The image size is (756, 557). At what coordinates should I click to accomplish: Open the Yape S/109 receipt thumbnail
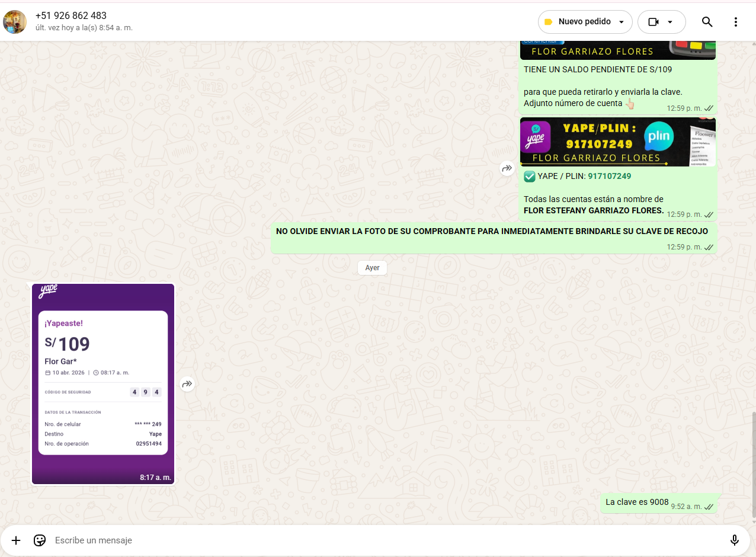pos(103,383)
